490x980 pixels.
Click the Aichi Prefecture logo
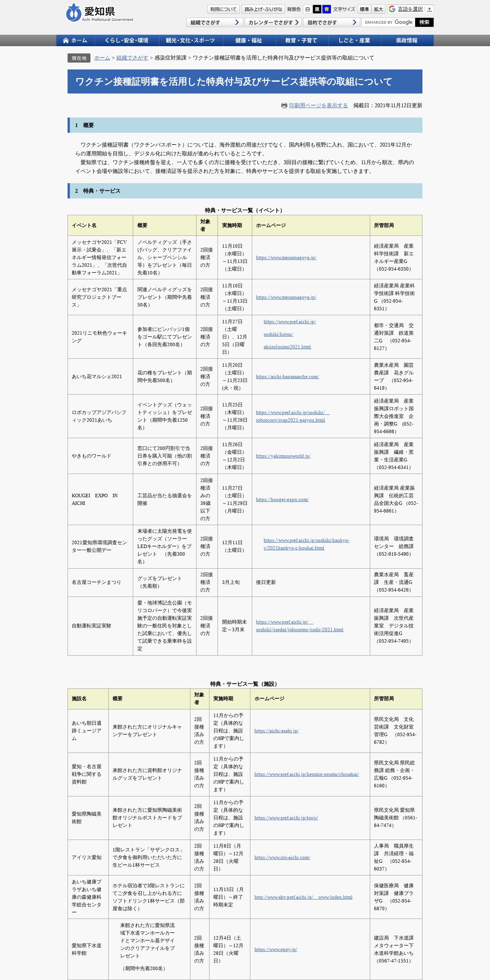(100, 13)
